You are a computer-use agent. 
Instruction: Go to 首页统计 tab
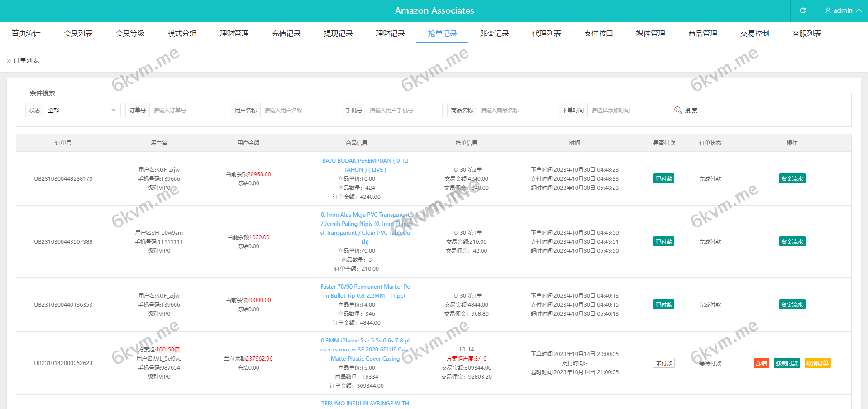26,34
